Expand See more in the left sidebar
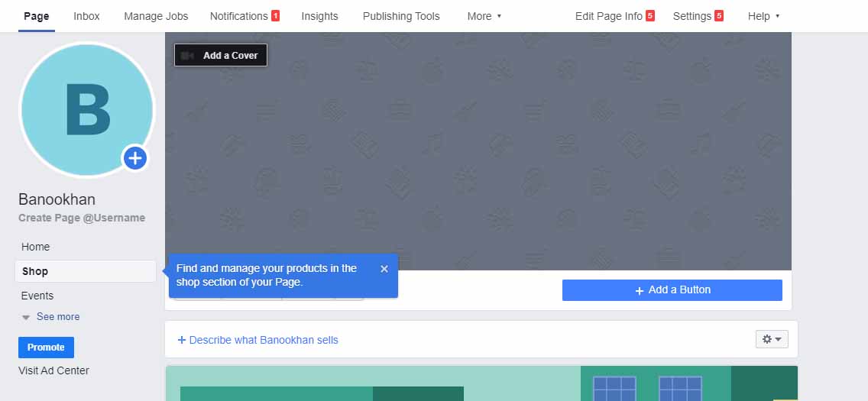This screenshot has width=868, height=401. (57, 316)
